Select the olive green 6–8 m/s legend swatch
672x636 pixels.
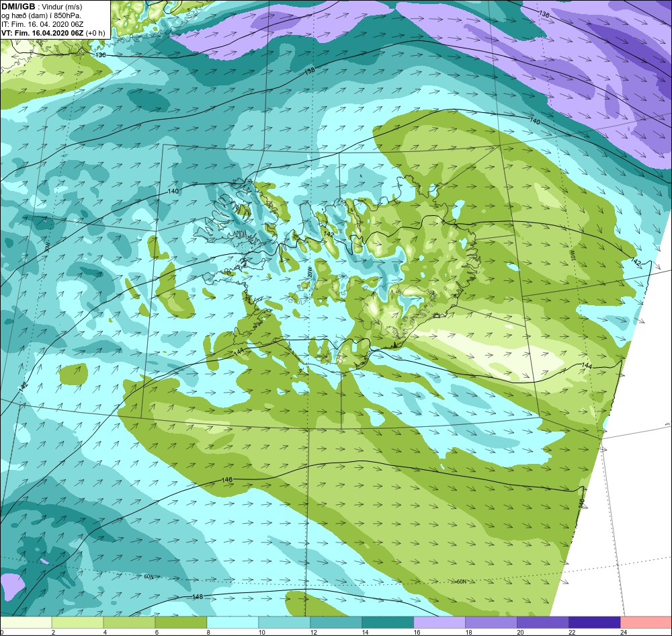(x=181, y=623)
